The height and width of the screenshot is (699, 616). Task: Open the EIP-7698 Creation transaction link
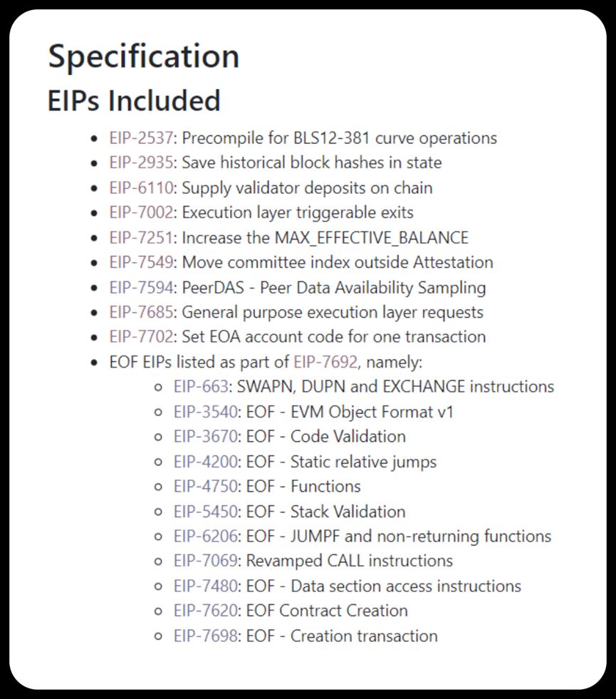coord(205,636)
